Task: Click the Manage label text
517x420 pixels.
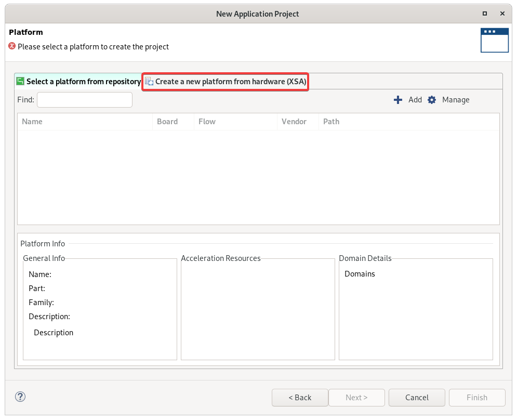Action: (x=456, y=100)
